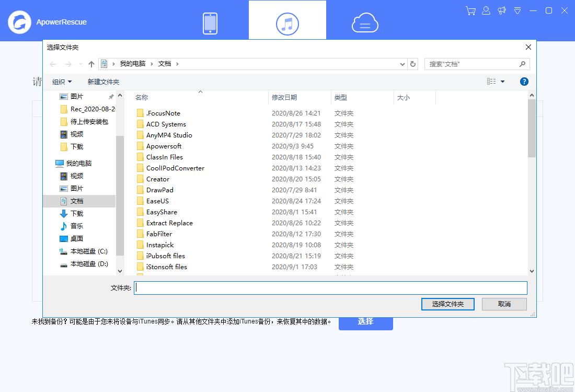Select the ACD Systems folder
This screenshot has width=575, height=392.
pos(161,124)
